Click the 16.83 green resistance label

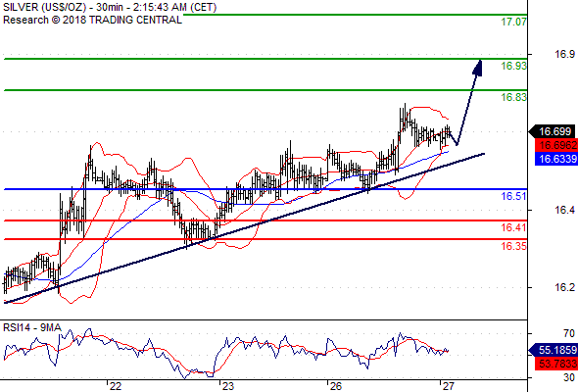click(513, 97)
